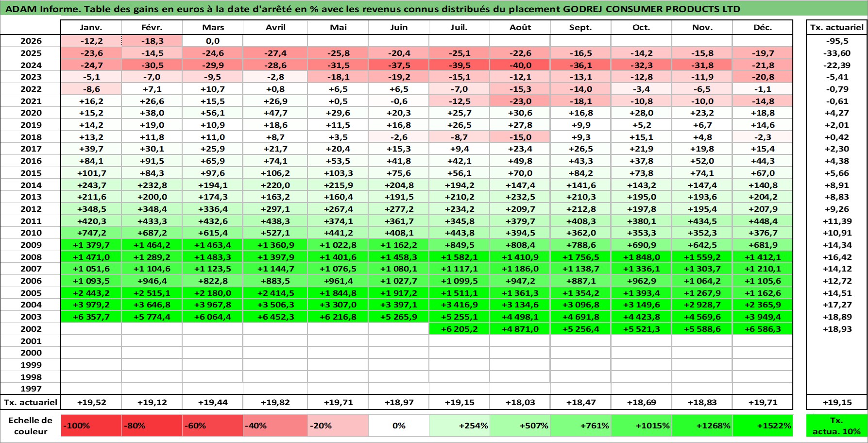Select the +18,03 actuarial rate under Août
The image size is (868, 443).
point(520,402)
